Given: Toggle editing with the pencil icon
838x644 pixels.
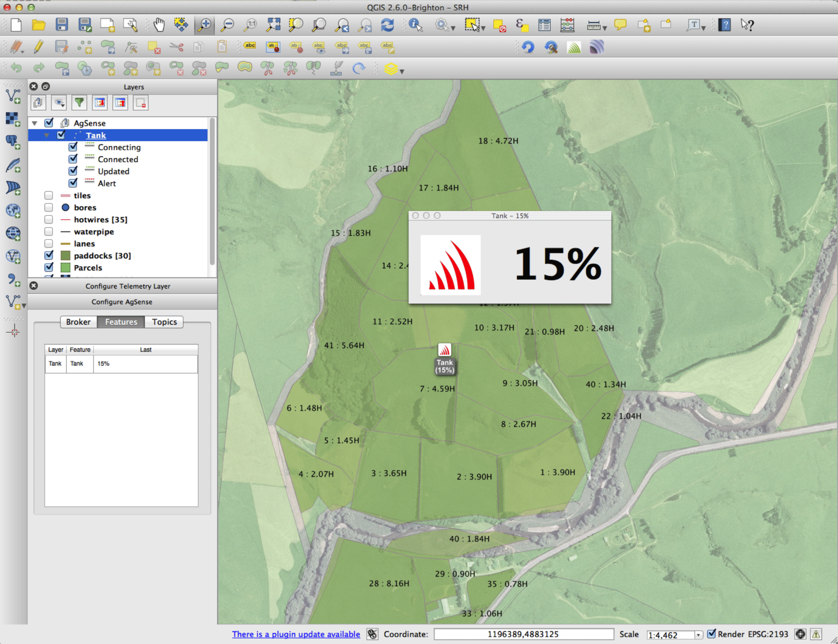Looking at the screenshot, I should click(x=38, y=47).
